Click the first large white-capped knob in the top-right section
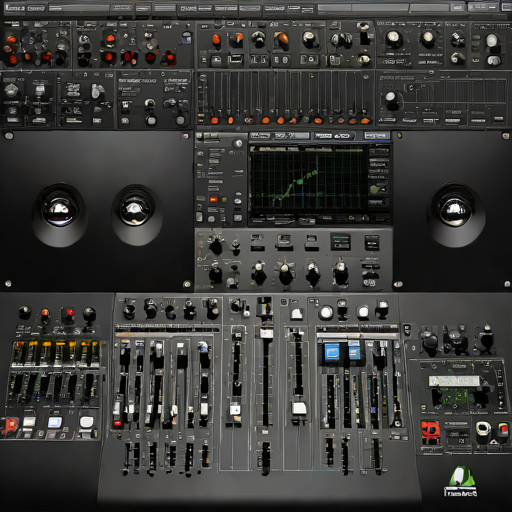512x512 pixels. 393,37
